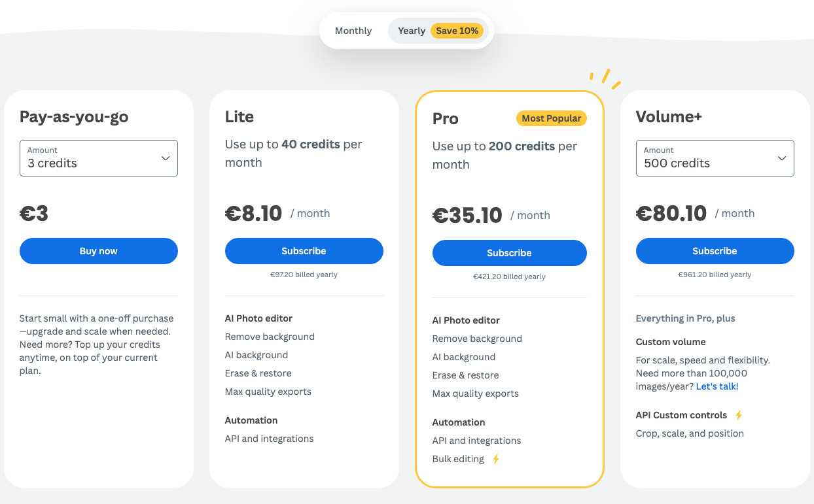
Task: Click the Save 10% badge
Action: point(457,30)
